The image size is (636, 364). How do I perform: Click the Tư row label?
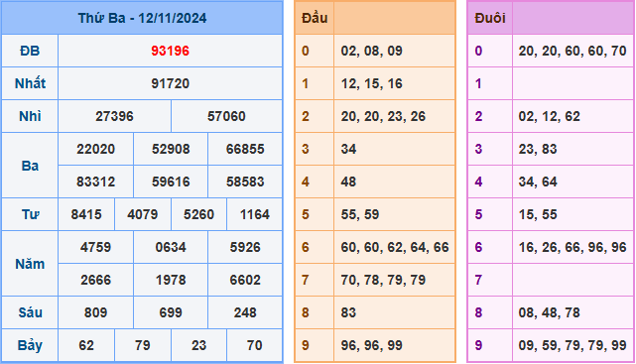point(30,214)
